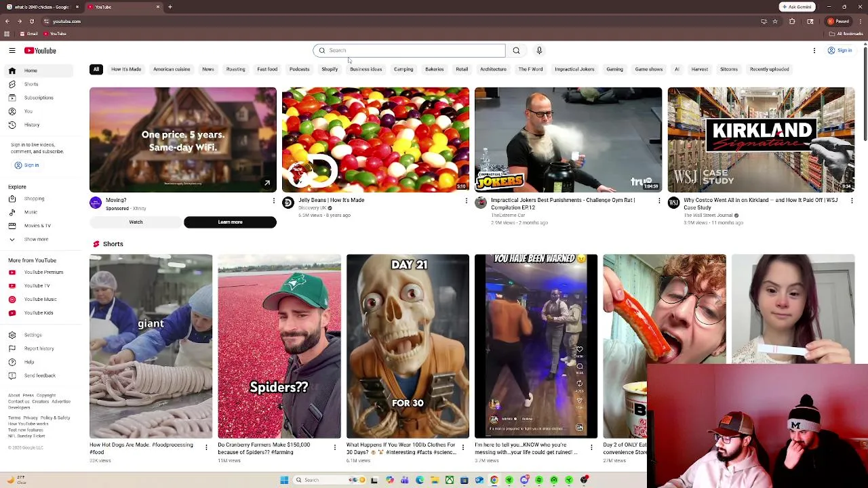Reload the page
This screenshot has height=488, width=868.
point(31,21)
